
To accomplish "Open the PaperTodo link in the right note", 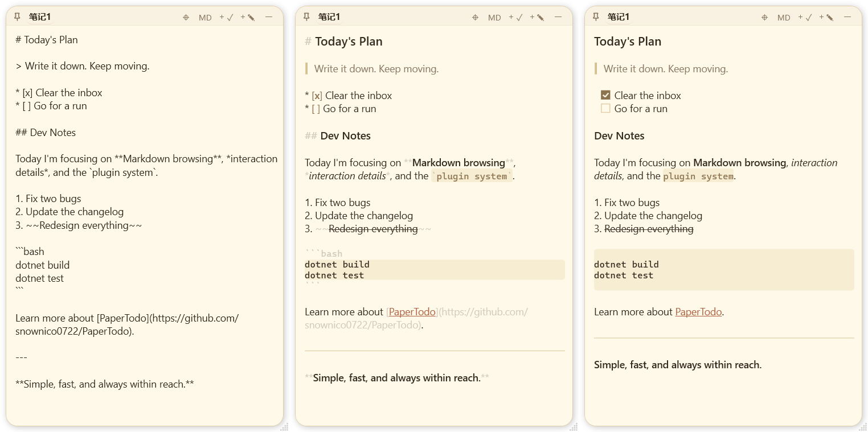I will coord(698,312).
